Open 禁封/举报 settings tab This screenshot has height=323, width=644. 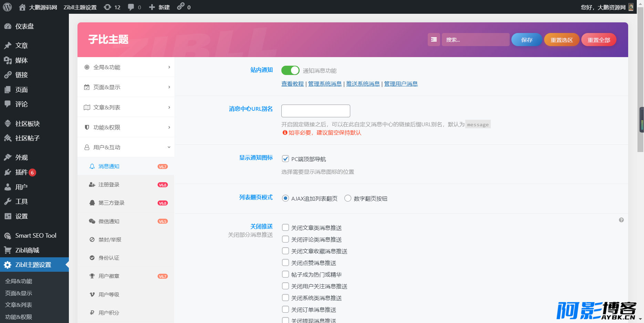(126, 239)
